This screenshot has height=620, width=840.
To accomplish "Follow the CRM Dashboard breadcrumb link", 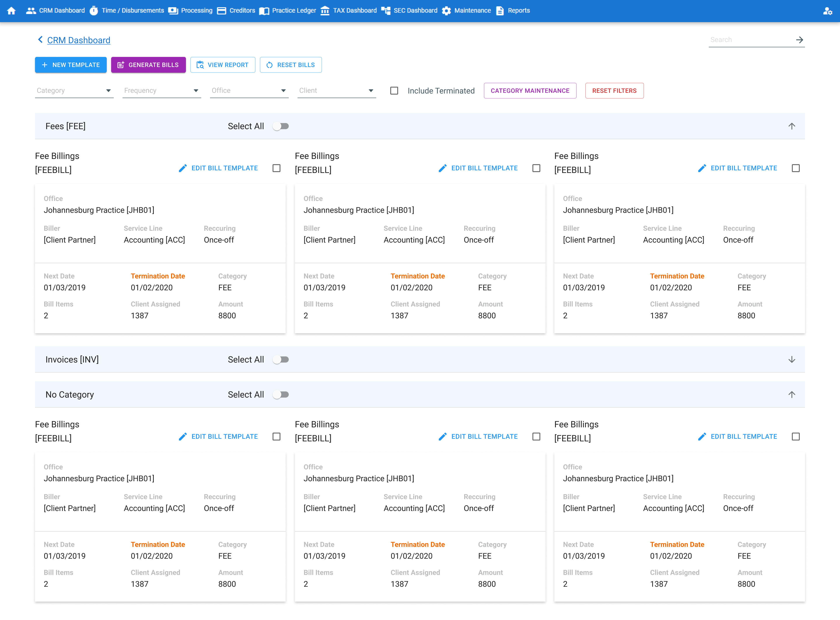I will pyautogui.click(x=79, y=40).
